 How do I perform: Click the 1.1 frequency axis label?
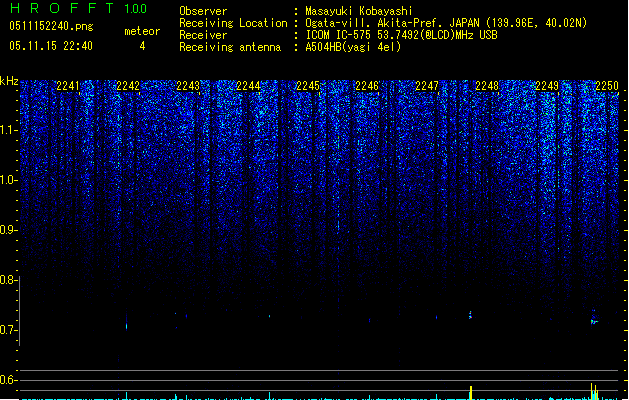coord(8,130)
